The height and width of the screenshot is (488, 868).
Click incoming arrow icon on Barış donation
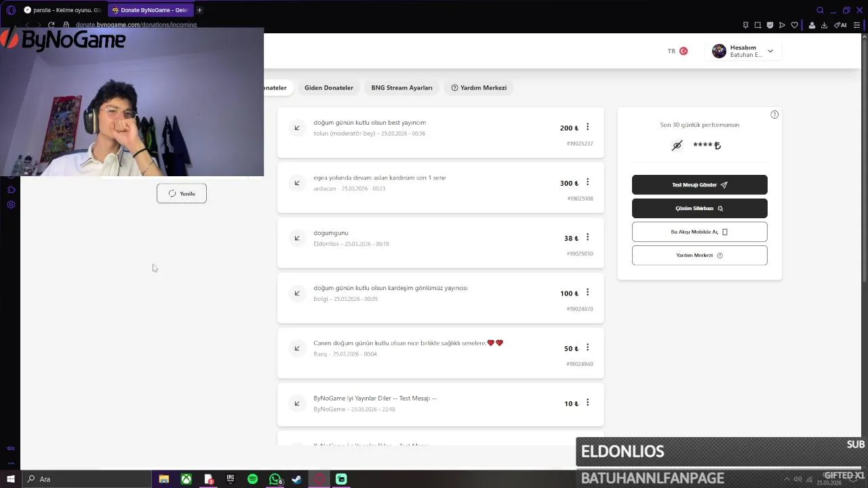(297, 348)
